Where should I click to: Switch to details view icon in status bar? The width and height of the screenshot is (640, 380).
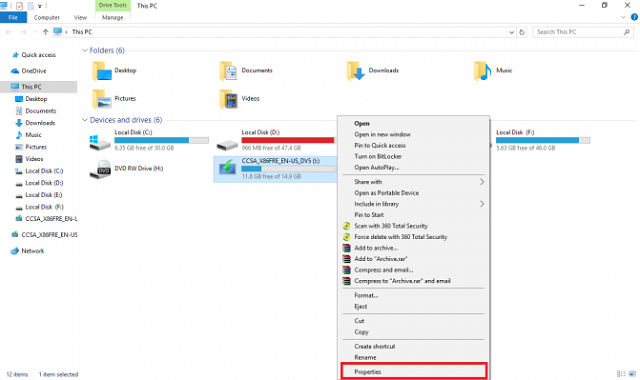(x=621, y=373)
